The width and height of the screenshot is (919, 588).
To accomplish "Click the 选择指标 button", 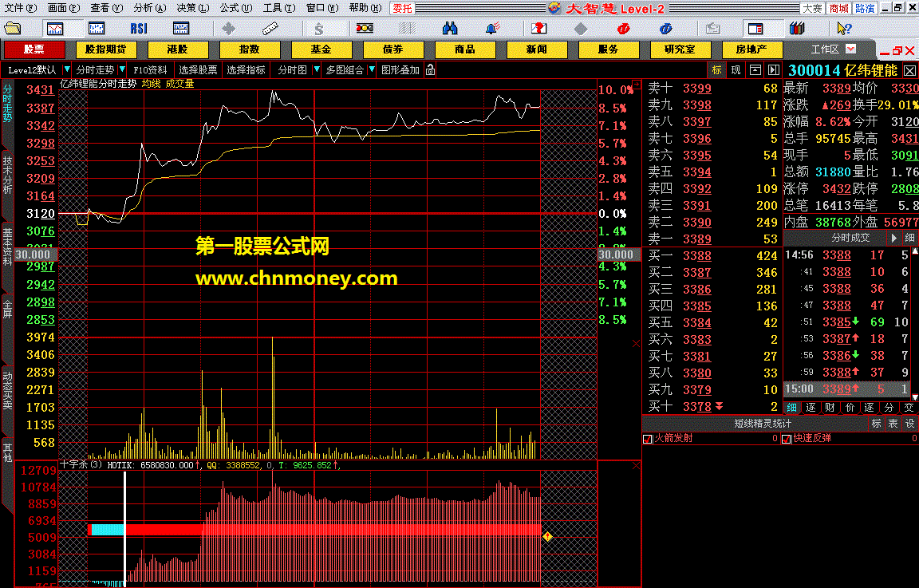I will [x=247, y=69].
